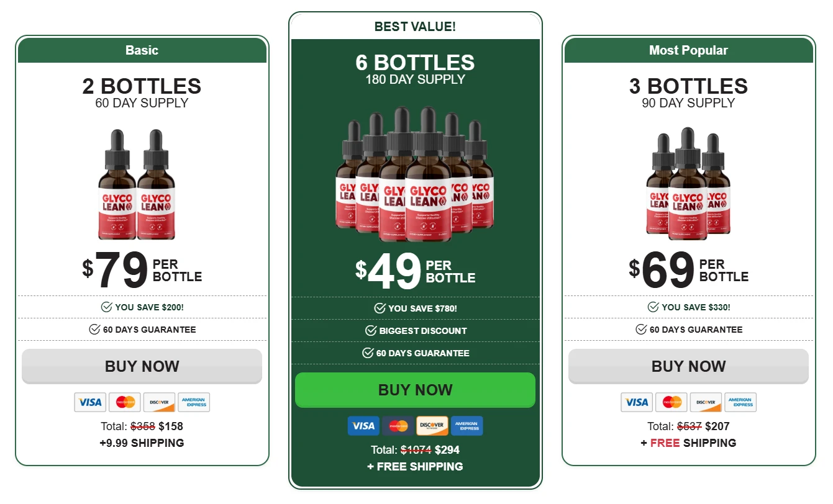Click the Visa icon in Best Value card
Image resolution: width=833 pixels, height=504 pixels.
pos(363,426)
